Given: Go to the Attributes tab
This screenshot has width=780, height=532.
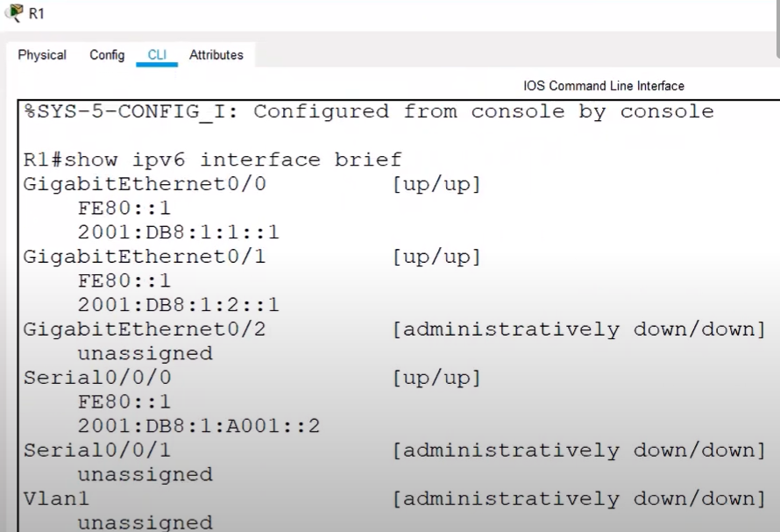Looking at the screenshot, I should coord(216,54).
